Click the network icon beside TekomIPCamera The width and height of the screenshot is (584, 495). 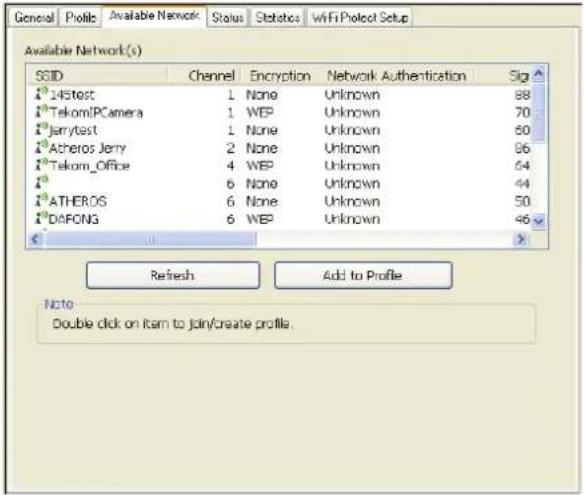click(41, 111)
